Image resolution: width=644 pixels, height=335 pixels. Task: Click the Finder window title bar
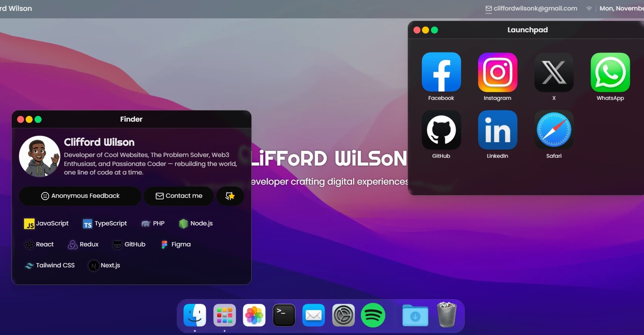[x=131, y=119]
